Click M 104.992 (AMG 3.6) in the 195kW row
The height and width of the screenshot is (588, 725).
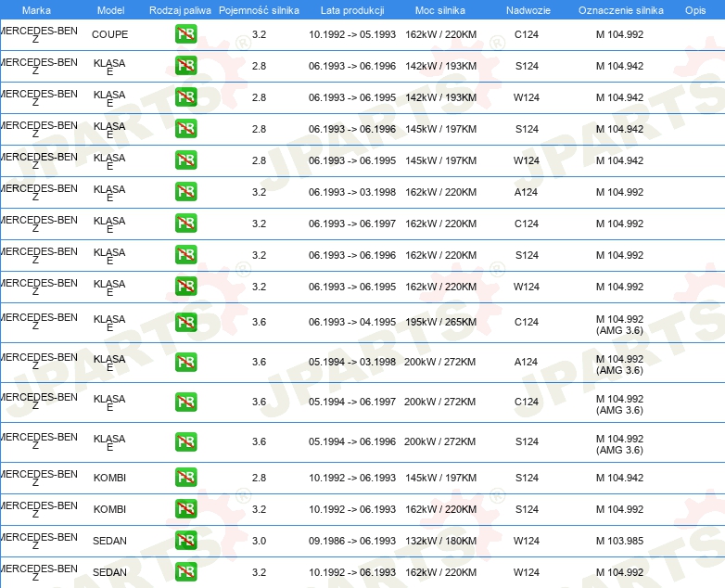pyautogui.click(x=619, y=325)
